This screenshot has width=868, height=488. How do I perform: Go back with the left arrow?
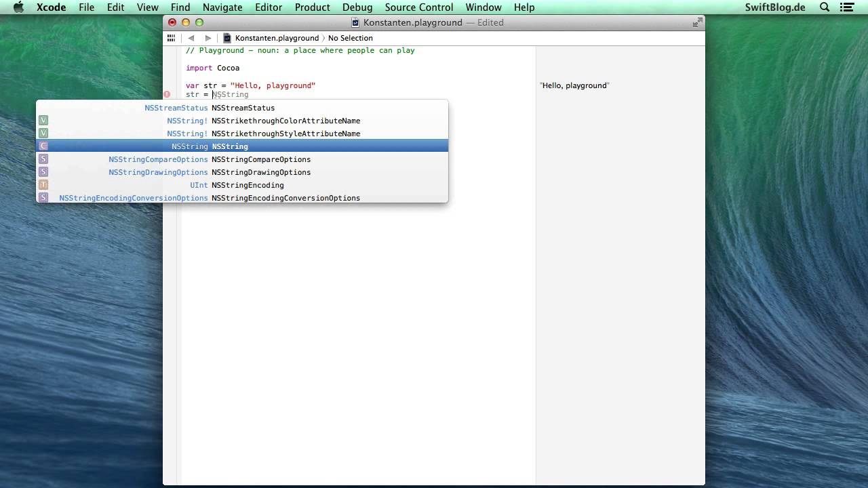coord(191,38)
